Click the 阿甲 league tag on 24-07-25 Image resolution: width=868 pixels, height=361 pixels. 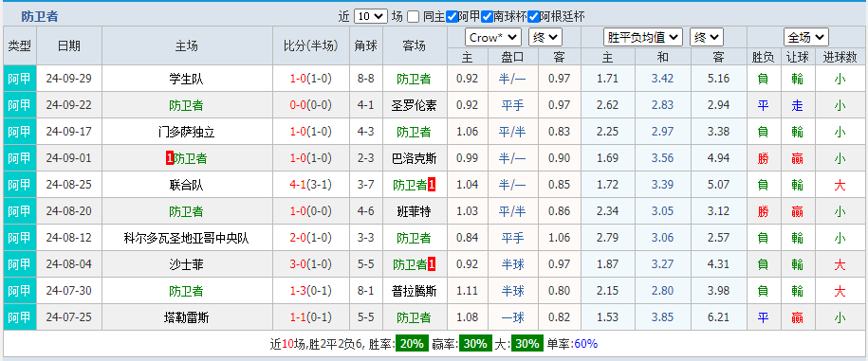(x=20, y=317)
